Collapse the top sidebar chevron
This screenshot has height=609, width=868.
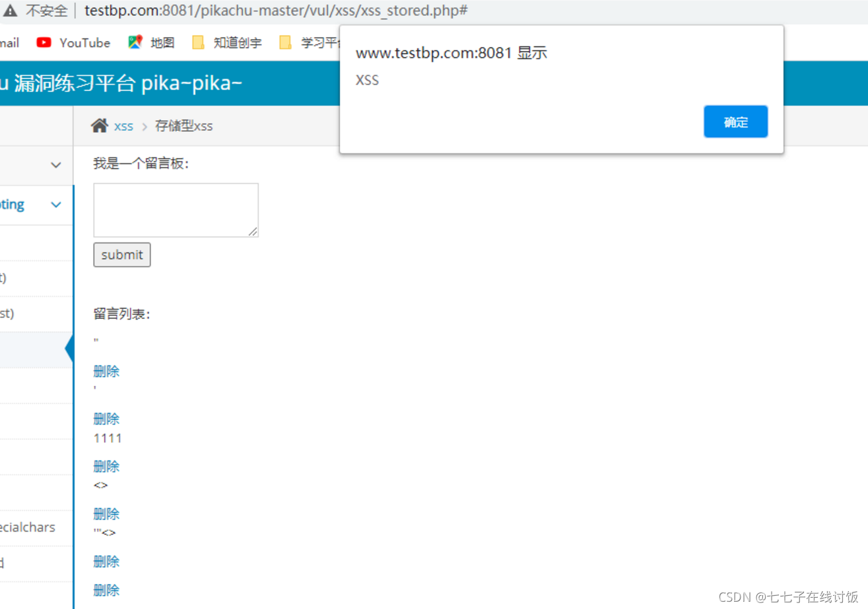pos(56,164)
